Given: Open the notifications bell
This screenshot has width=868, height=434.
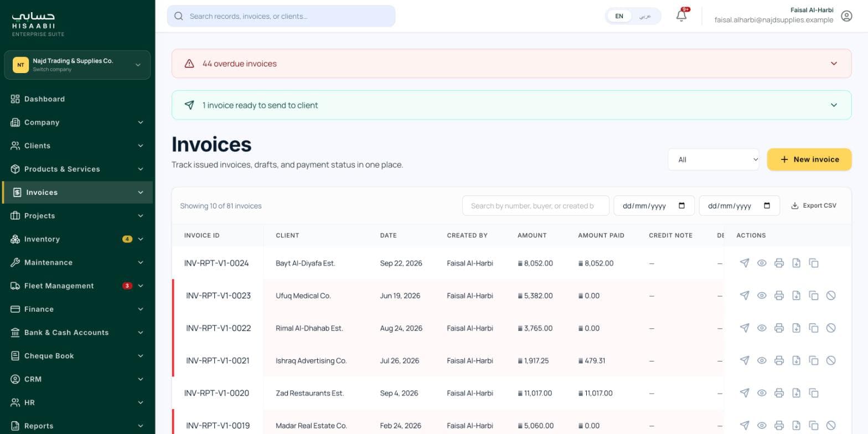Looking at the screenshot, I should pos(681,15).
